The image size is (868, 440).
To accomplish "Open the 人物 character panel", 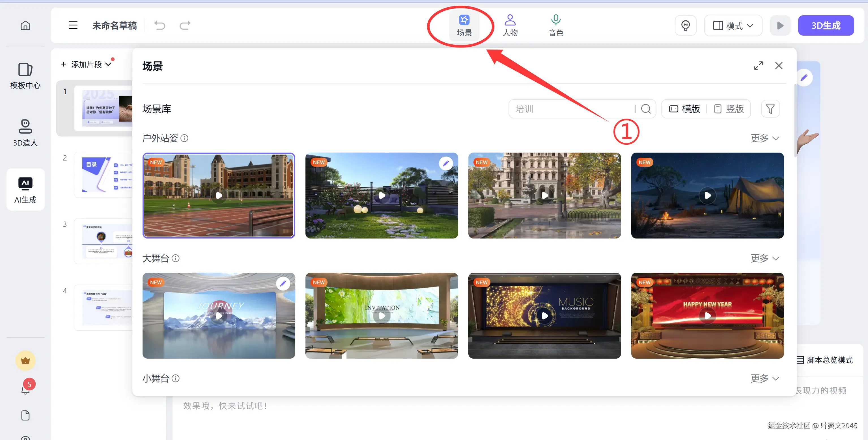I will pyautogui.click(x=510, y=26).
